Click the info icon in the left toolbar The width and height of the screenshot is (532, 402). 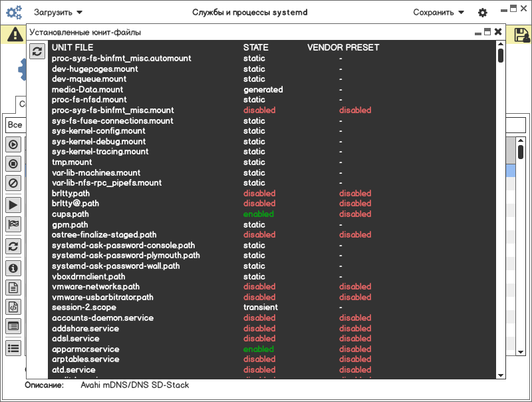[x=13, y=268]
